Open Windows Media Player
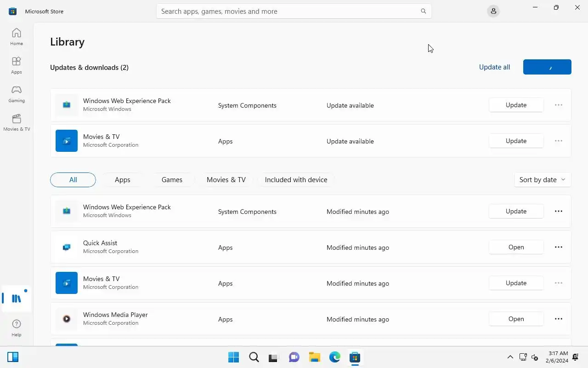This screenshot has width=588, height=368. (516, 319)
